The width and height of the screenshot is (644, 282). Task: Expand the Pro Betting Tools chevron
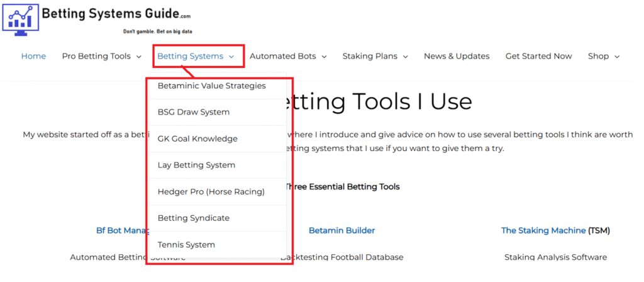(139, 57)
